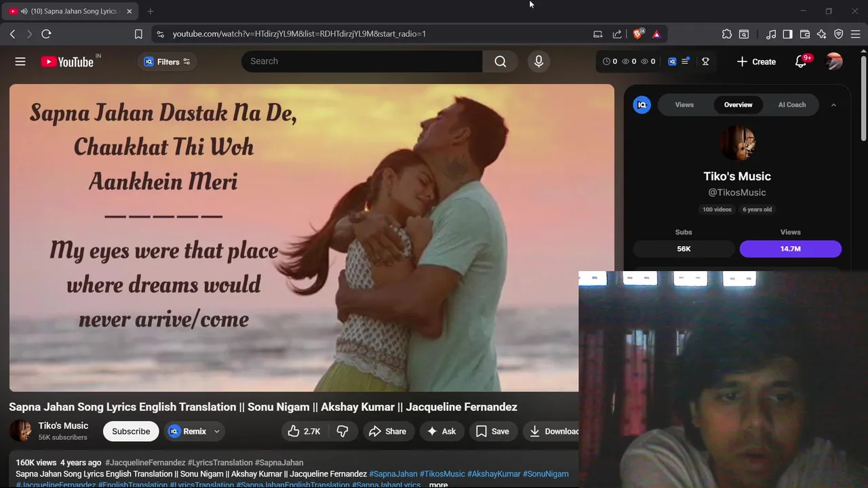Click the search magnifier button
Image resolution: width=868 pixels, height=488 pixels.
tap(500, 61)
